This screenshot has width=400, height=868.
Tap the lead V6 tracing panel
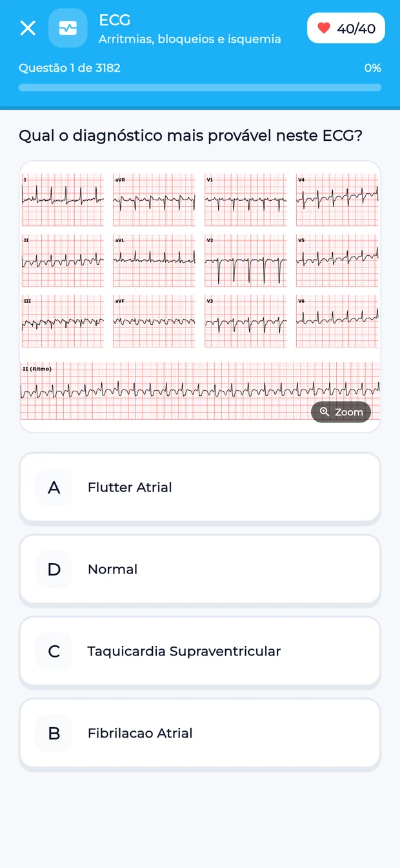click(x=337, y=322)
